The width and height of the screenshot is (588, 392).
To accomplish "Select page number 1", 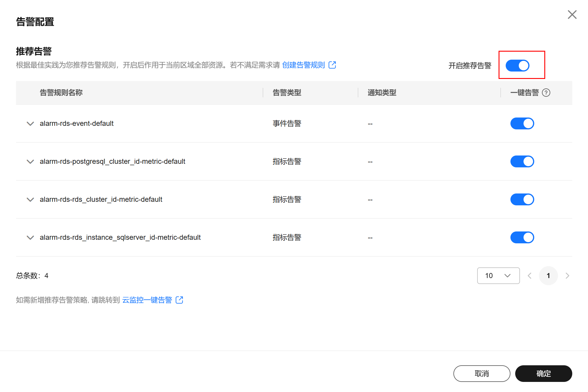I will coord(548,276).
